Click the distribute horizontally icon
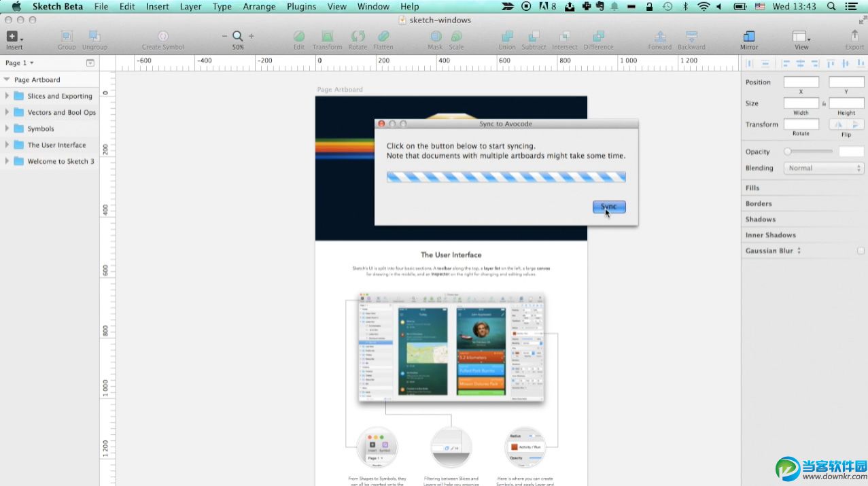 pos(750,63)
